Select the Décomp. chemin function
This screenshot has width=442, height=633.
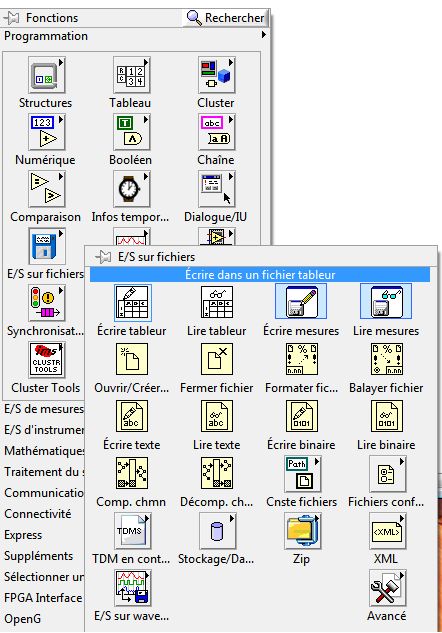click(217, 473)
